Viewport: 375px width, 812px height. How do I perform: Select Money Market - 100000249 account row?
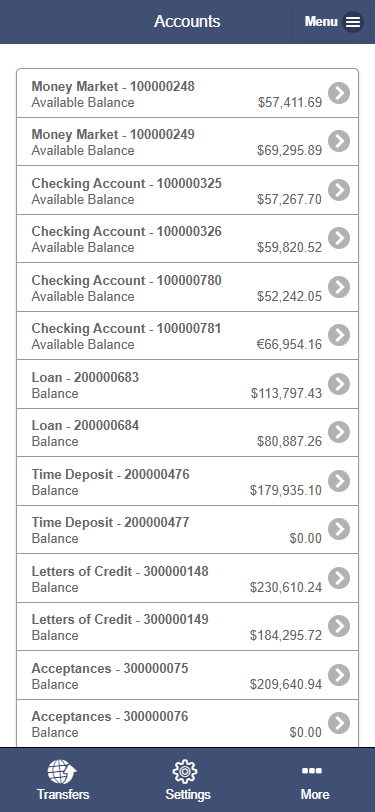pos(188,142)
